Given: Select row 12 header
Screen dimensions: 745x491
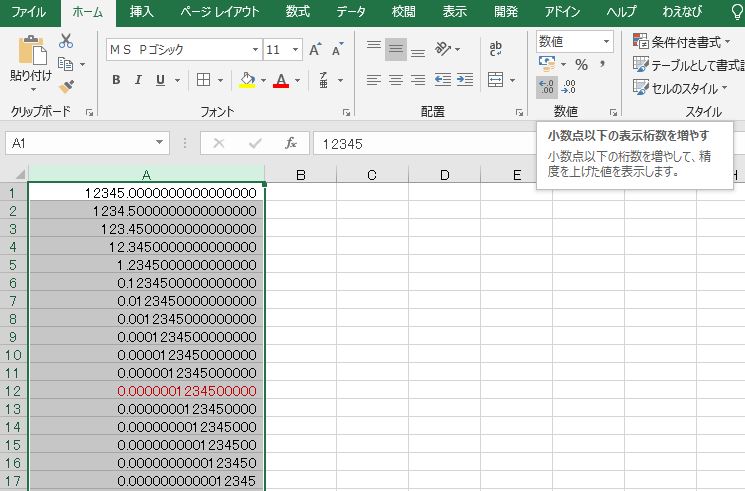Looking at the screenshot, I should [13, 391].
